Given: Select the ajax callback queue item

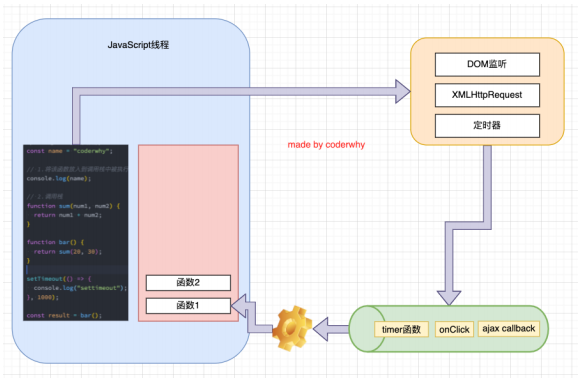Looking at the screenshot, I should point(509,328).
